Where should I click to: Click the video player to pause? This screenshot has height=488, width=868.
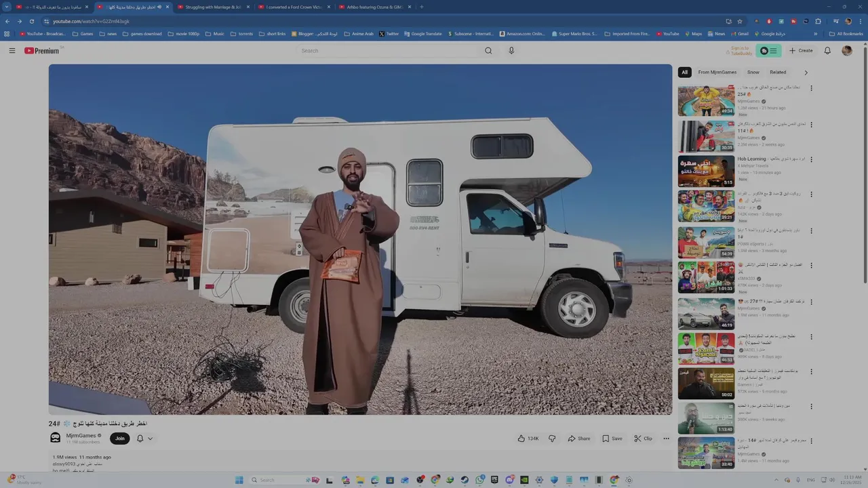[x=360, y=239]
